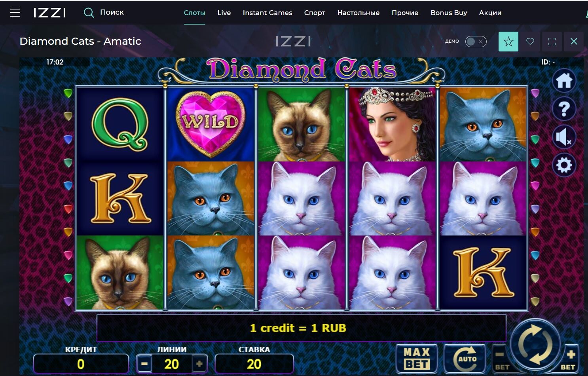
Task: Open the hamburger menu
Action: [15, 13]
